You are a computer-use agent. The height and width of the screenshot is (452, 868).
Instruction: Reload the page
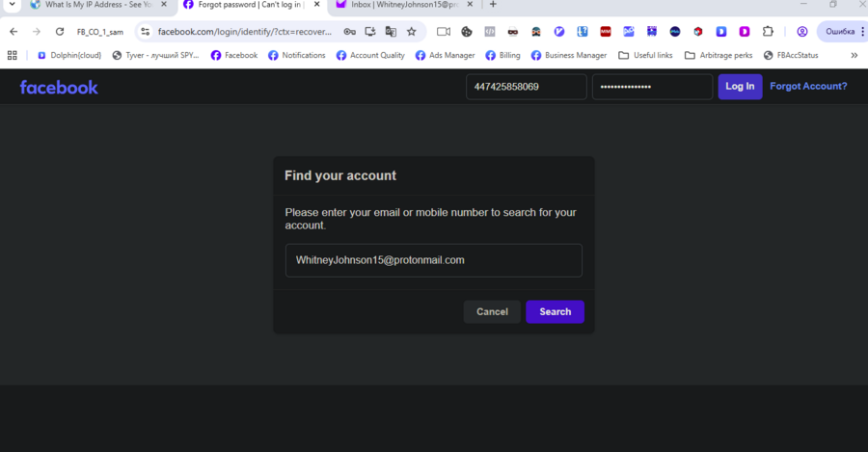pos(60,32)
